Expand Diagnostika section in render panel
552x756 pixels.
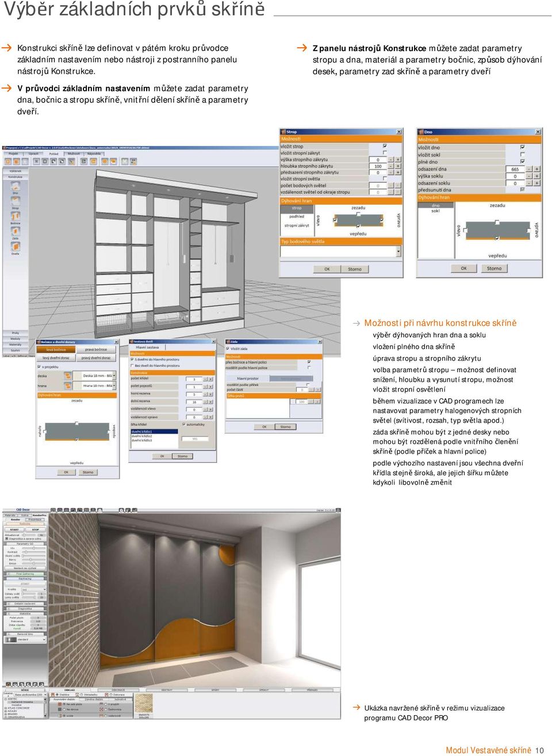25,609
